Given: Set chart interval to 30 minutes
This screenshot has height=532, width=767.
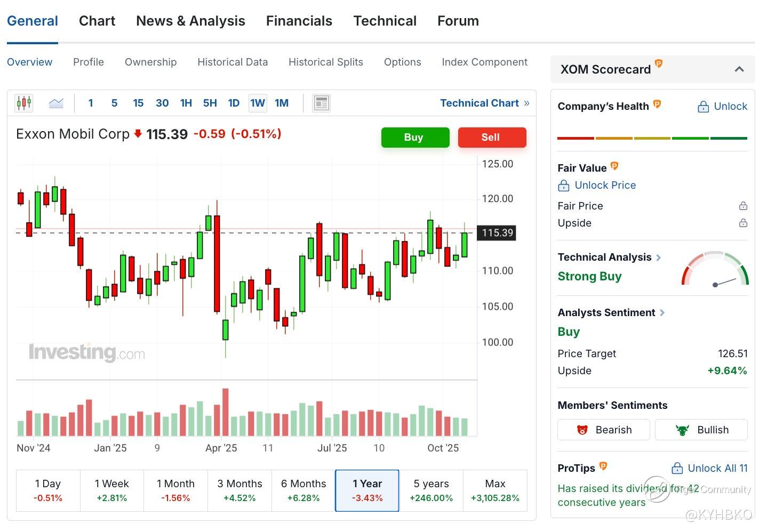Looking at the screenshot, I should pos(162,103).
